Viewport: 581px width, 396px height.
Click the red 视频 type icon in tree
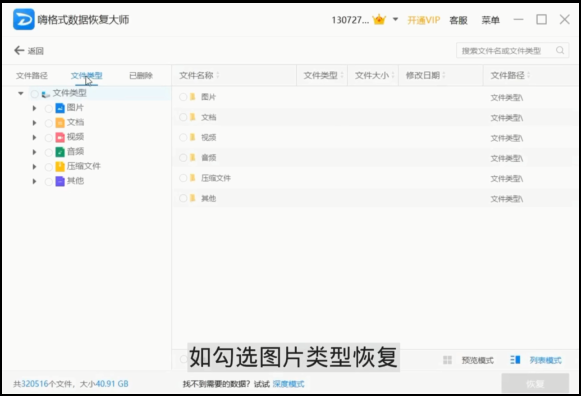[x=60, y=137]
